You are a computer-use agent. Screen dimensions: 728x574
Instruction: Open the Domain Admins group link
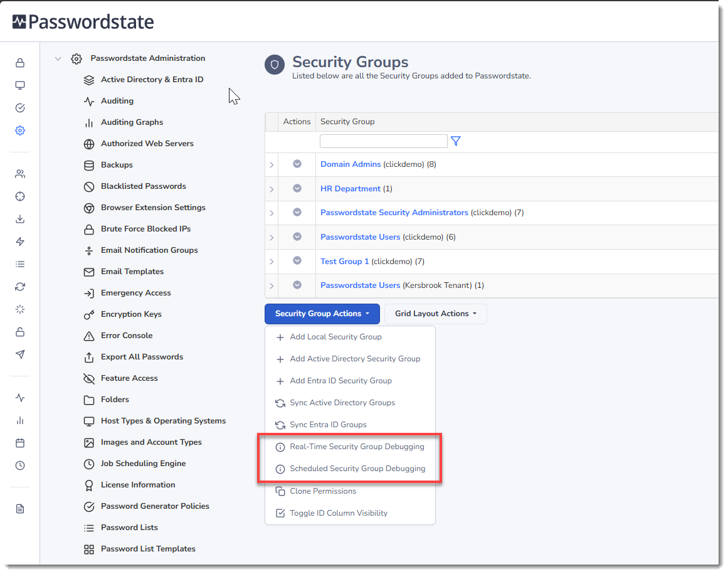pyautogui.click(x=351, y=164)
